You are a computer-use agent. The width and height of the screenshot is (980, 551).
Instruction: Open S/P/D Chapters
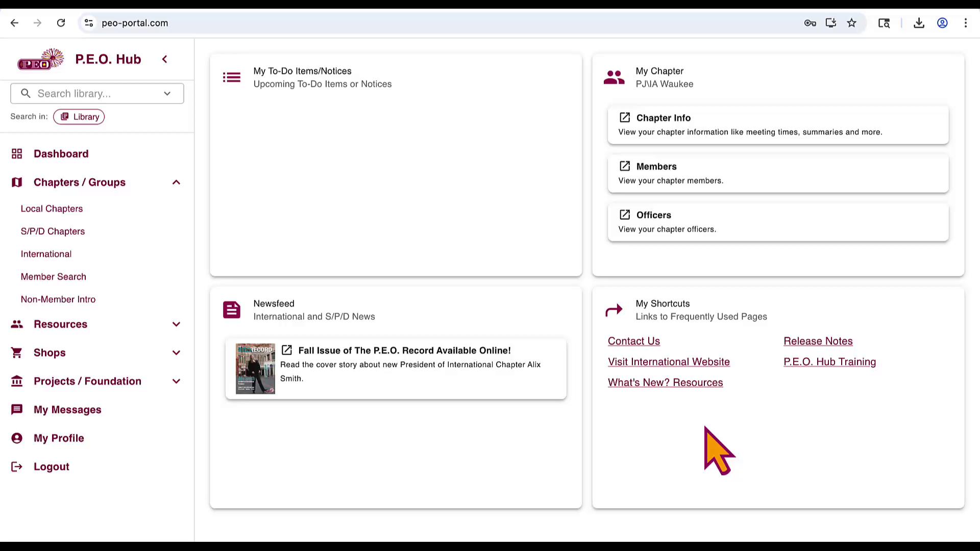coord(53,231)
